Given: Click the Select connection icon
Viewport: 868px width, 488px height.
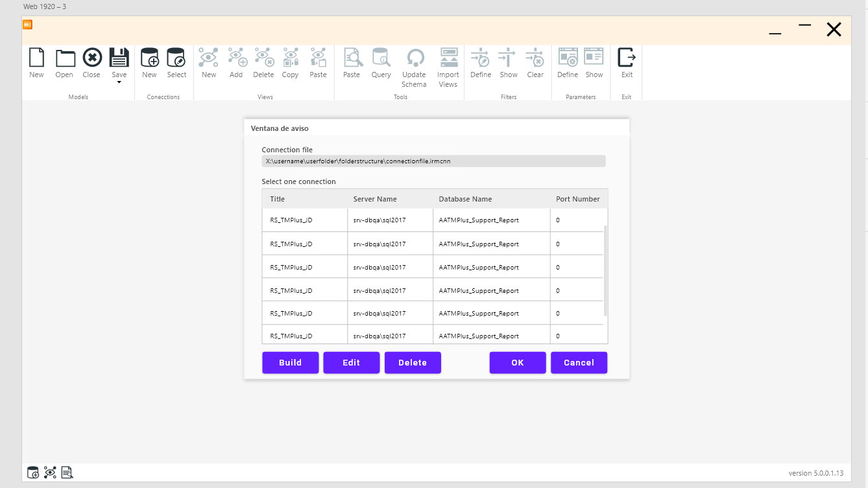Looking at the screenshot, I should coord(176,58).
